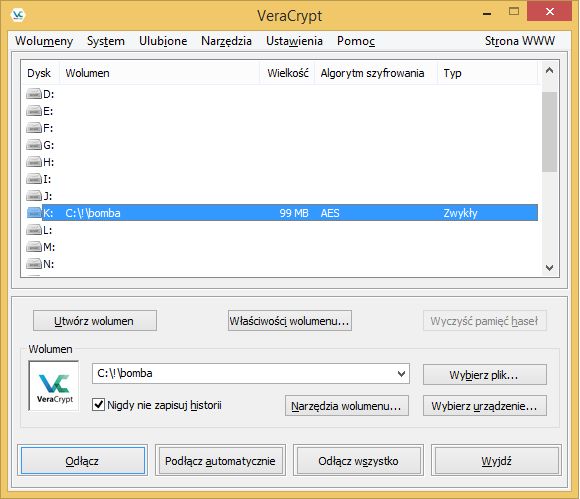580x499 pixels.
Task: Click the drive icon for D:
Action: [x=34, y=94]
